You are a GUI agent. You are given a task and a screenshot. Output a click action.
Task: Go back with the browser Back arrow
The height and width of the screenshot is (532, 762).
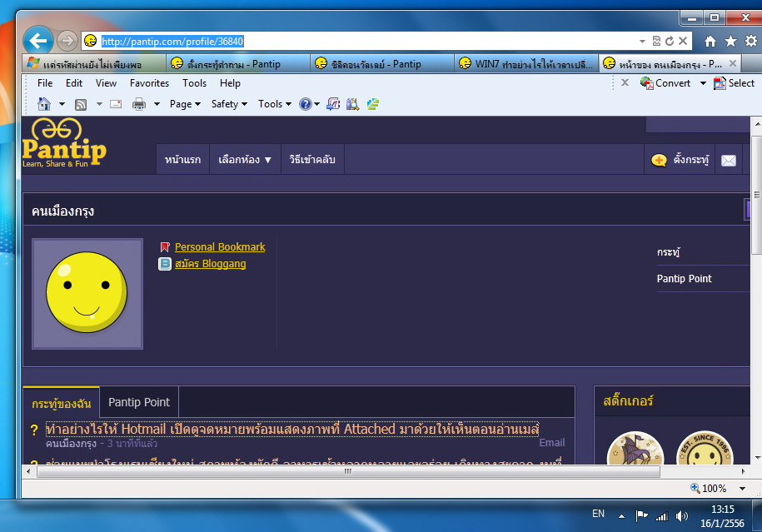[x=38, y=40]
